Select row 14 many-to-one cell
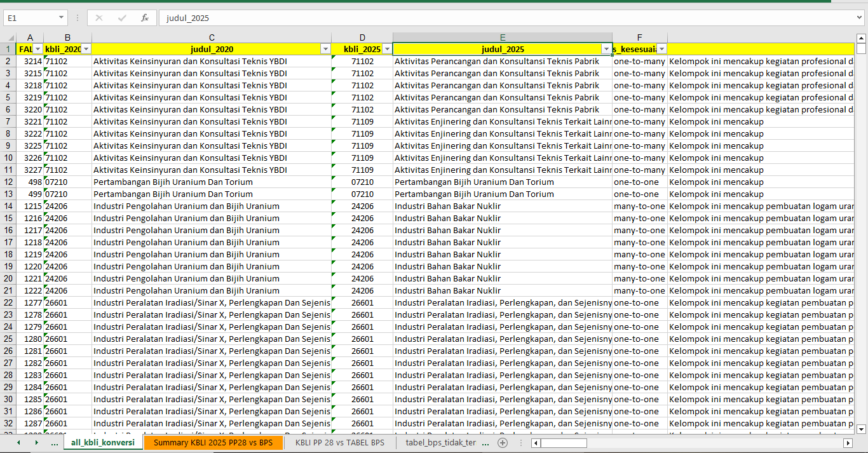This screenshot has height=453, width=868. (640, 206)
